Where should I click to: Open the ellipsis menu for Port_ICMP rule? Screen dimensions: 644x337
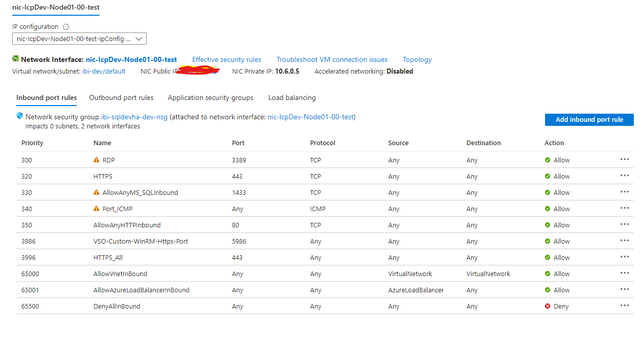point(624,208)
